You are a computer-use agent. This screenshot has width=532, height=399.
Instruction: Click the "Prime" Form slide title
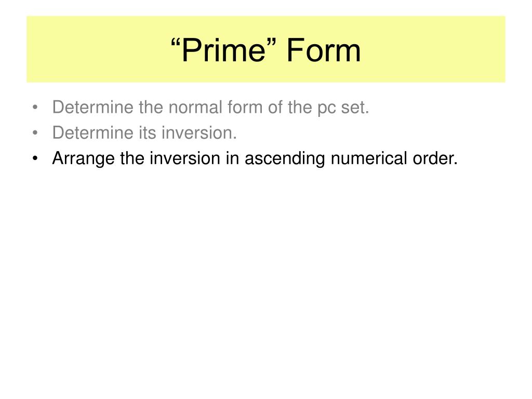coord(265,50)
